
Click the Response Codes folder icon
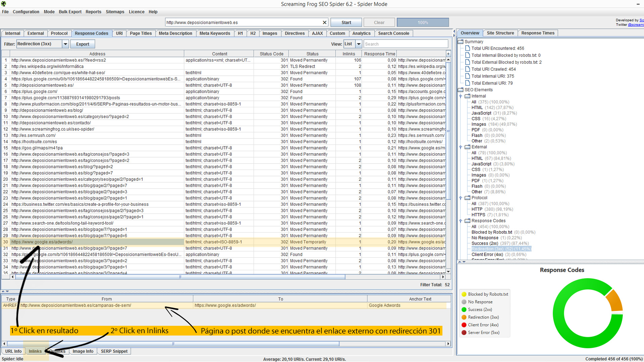(x=467, y=221)
